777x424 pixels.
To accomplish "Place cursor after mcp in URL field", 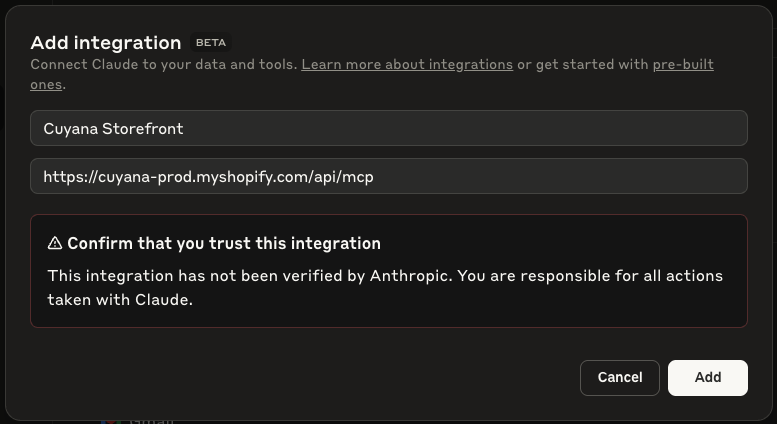I will click(375, 177).
